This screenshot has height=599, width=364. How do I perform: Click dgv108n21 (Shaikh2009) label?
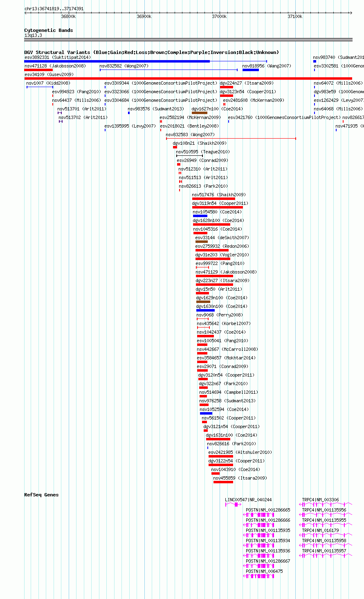pos(200,144)
